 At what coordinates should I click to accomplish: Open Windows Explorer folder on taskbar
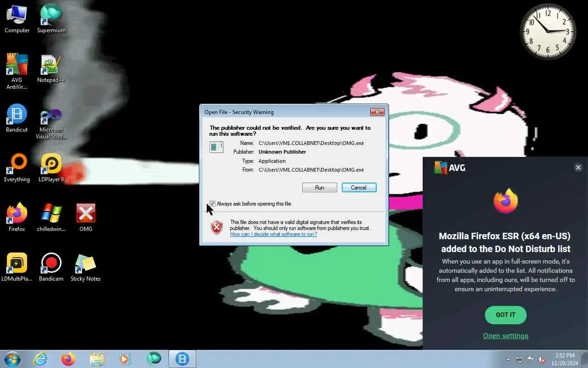[x=97, y=359]
